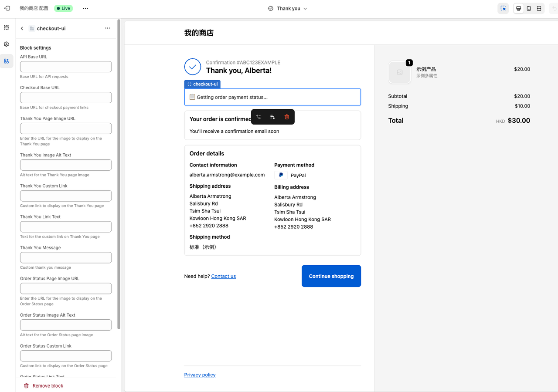Open the checkout-ui more actions menu

(107, 28)
